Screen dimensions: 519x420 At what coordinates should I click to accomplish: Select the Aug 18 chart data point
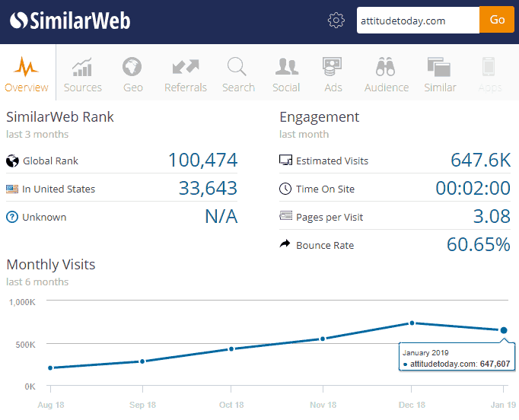(x=50, y=368)
